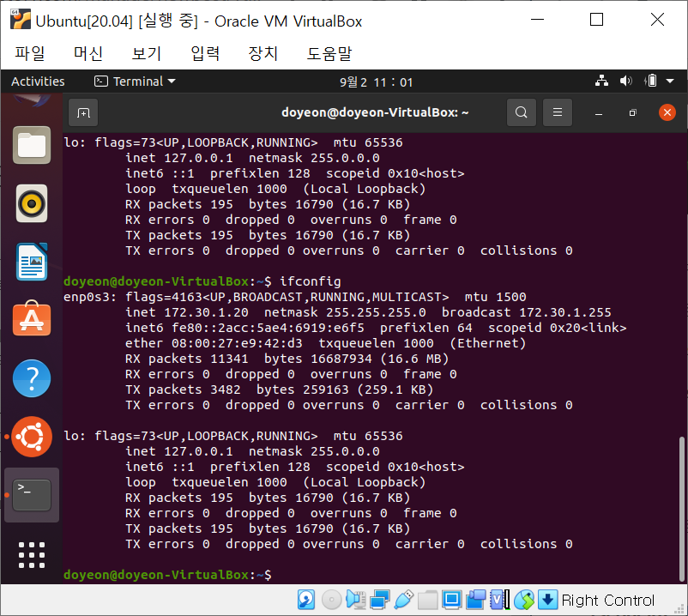Close the terminal with orange X
688x616 pixels.
point(667,112)
